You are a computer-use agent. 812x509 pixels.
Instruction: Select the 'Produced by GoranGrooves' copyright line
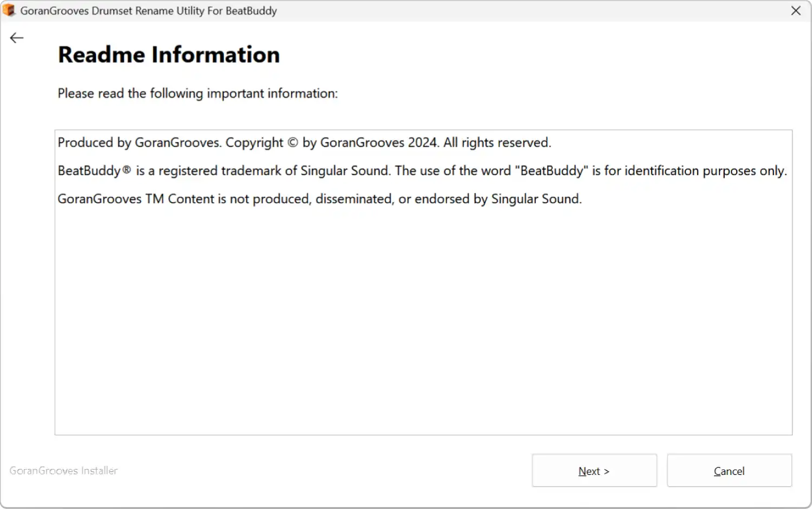[304, 143]
